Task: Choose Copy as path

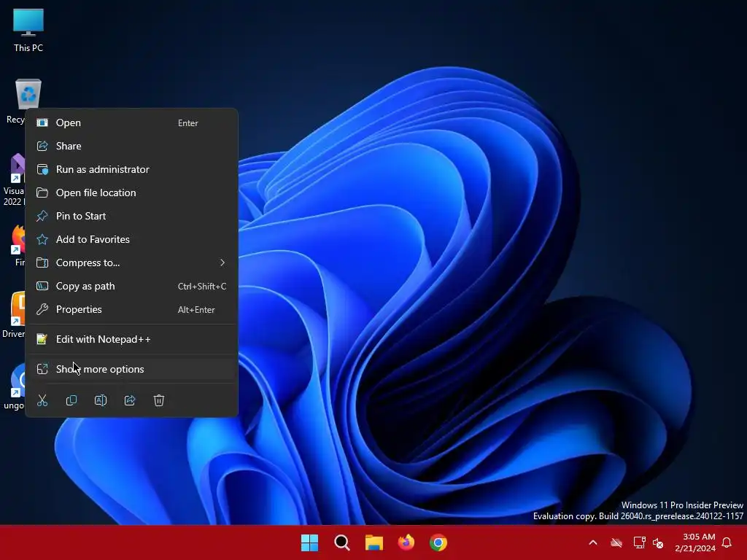Action: 131,286
